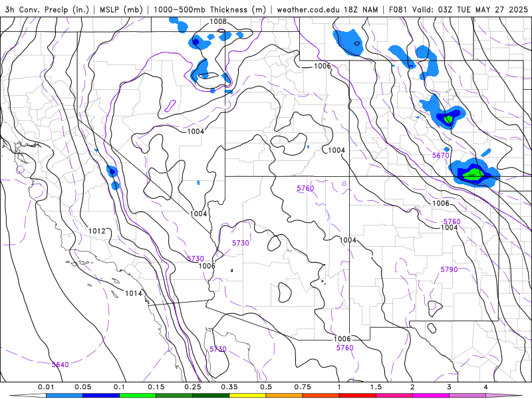Pick the yellow 0.35–0.5 legend swatch
Screen dimensions: 532x399
click(x=247, y=396)
